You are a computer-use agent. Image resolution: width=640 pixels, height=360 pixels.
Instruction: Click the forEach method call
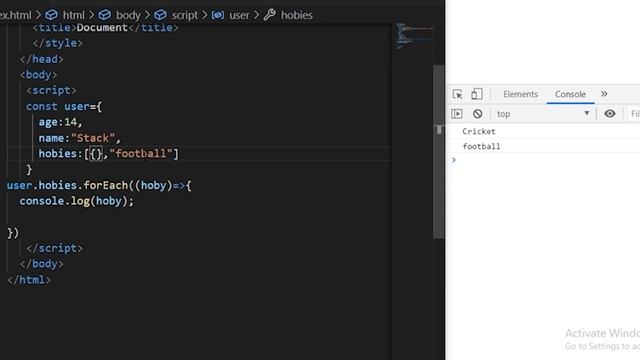pyautogui.click(x=106, y=185)
